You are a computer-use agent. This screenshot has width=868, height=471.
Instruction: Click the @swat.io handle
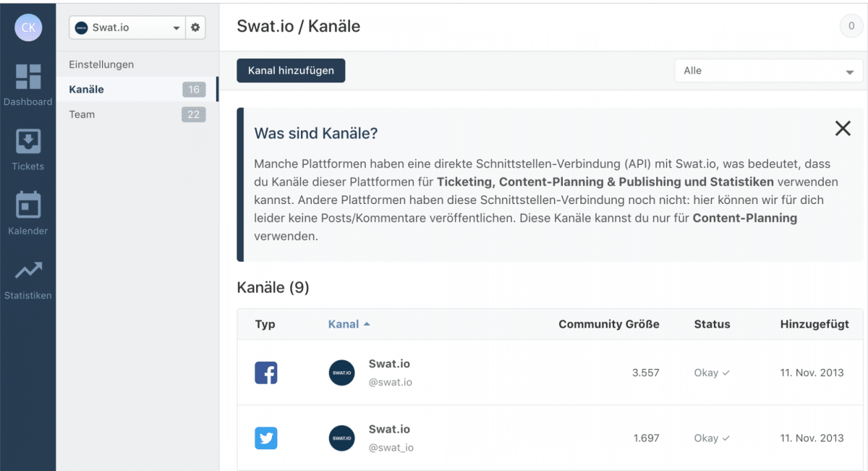tap(391, 382)
